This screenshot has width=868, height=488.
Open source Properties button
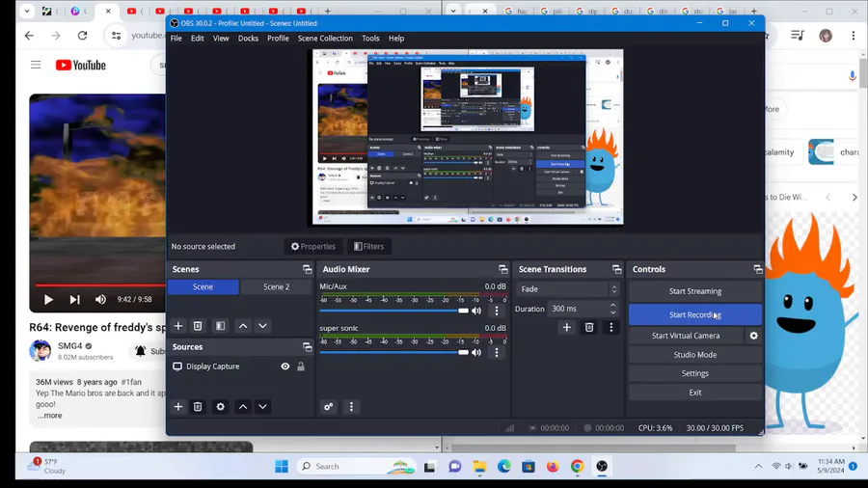tap(313, 246)
